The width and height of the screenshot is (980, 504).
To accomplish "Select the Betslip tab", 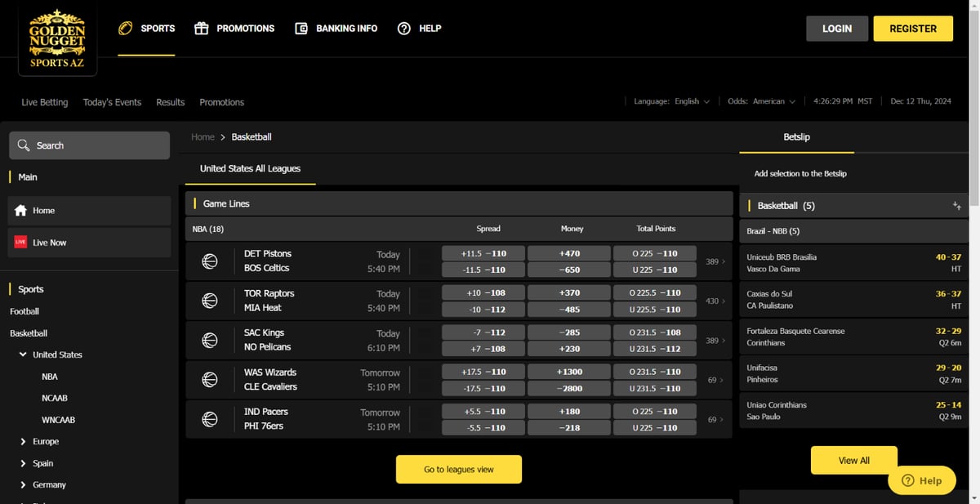I will tap(796, 137).
